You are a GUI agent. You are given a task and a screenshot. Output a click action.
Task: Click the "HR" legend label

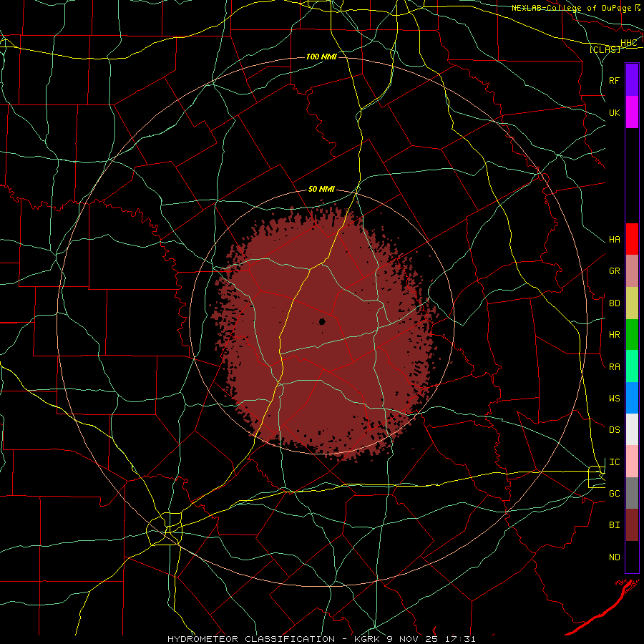click(x=614, y=335)
